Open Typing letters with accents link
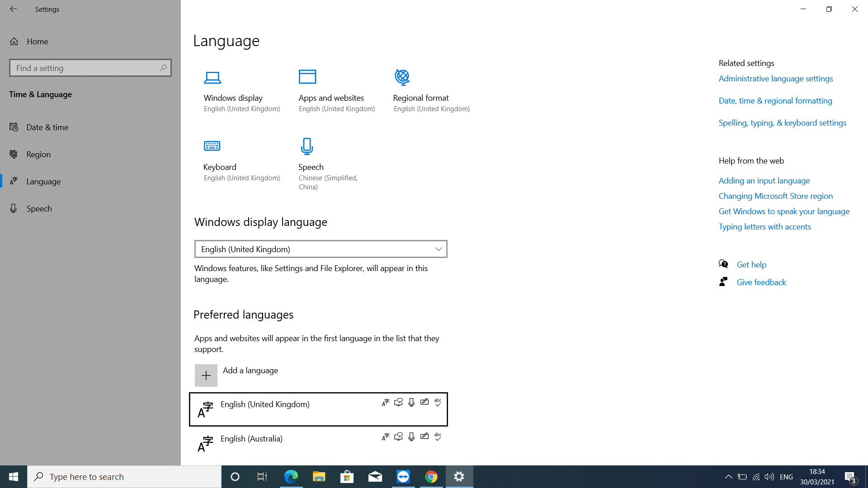The height and width of the screenshot is (488, 868). (765, 227)
